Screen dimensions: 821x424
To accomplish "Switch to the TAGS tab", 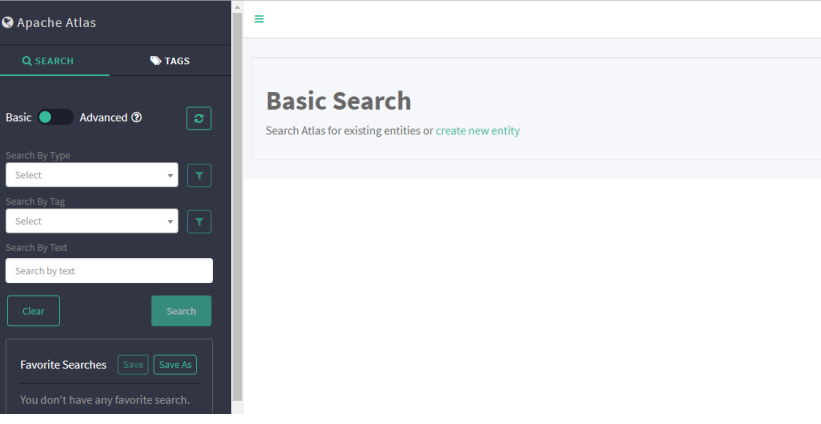I will [x=170, y=61].
